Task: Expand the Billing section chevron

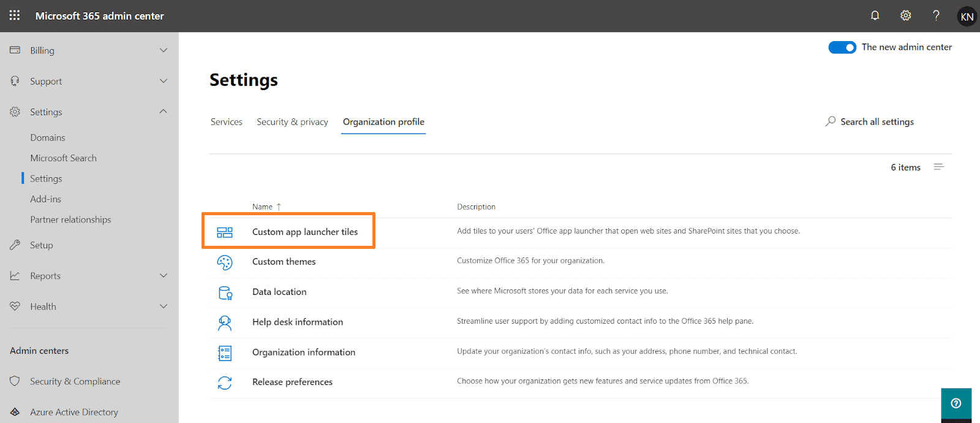Action: pyautogui.click(x=164, y=50)
